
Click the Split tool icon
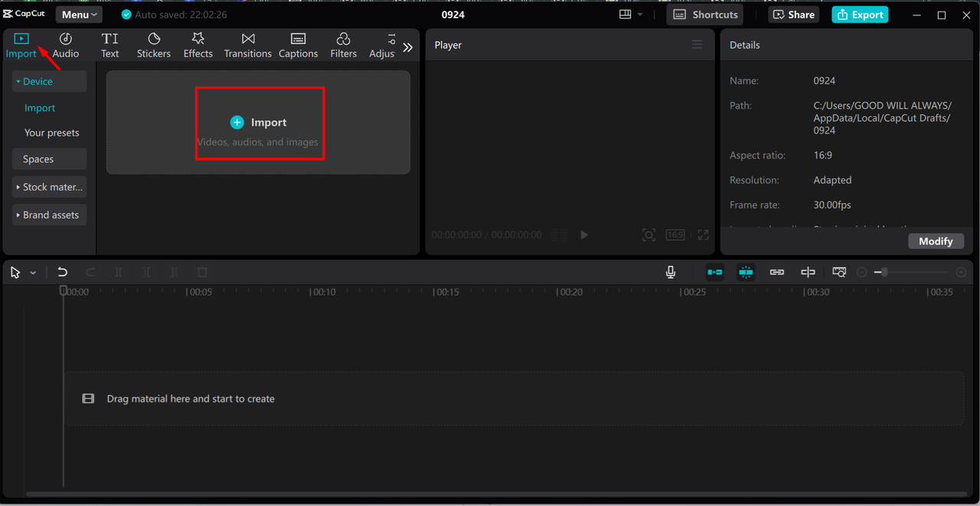pyautogui.click(x=118, y=272)
